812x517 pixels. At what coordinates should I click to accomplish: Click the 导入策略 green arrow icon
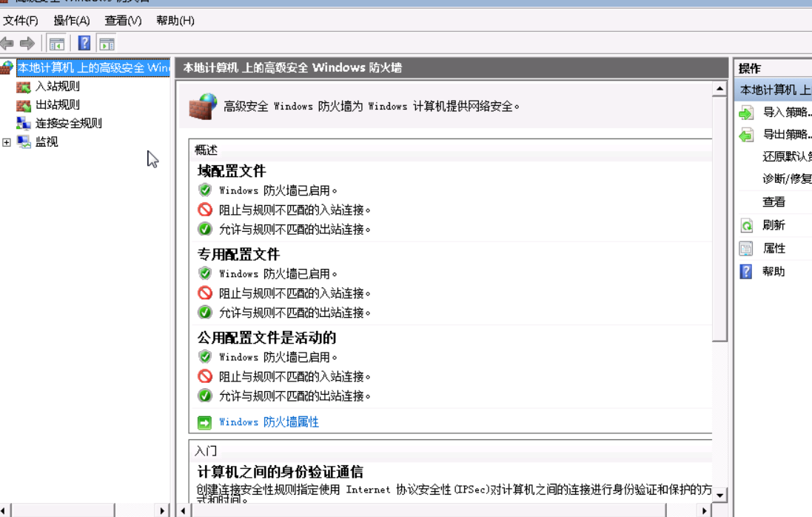coord(745,113)
